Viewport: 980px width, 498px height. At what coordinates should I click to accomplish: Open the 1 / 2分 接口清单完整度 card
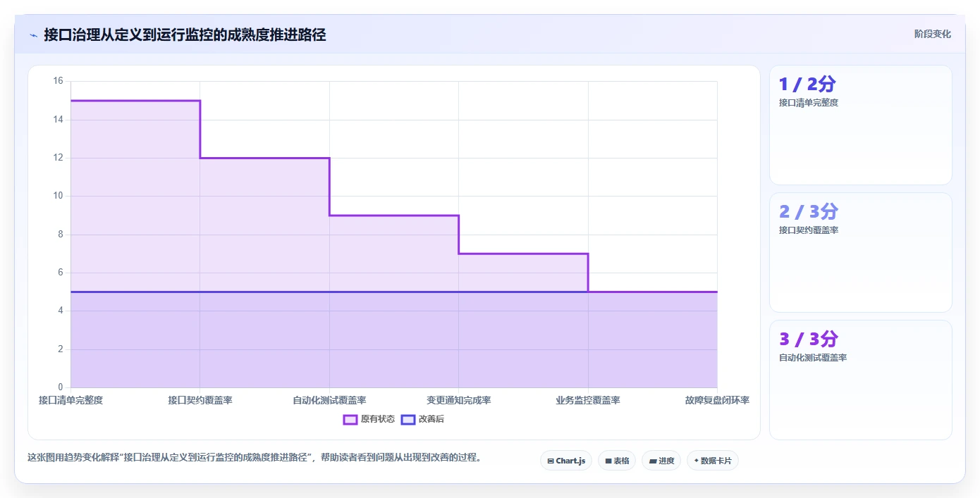pyautogui.click(x=861, y=125)
